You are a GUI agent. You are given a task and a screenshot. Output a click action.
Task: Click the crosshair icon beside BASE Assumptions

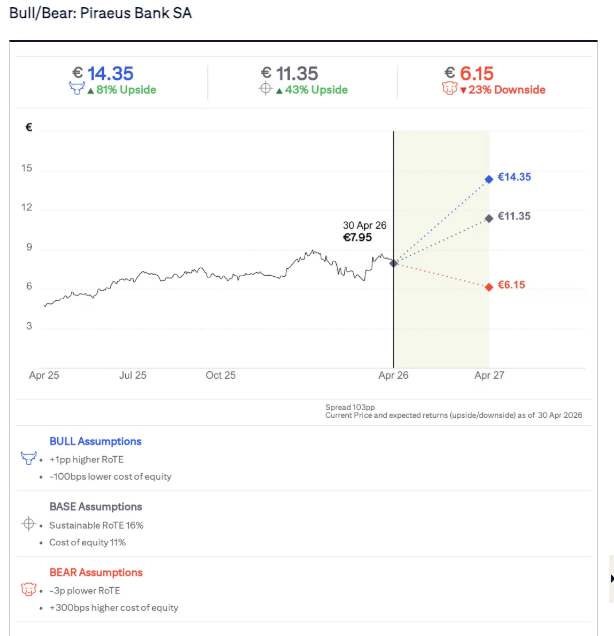[x=28, y=524]
